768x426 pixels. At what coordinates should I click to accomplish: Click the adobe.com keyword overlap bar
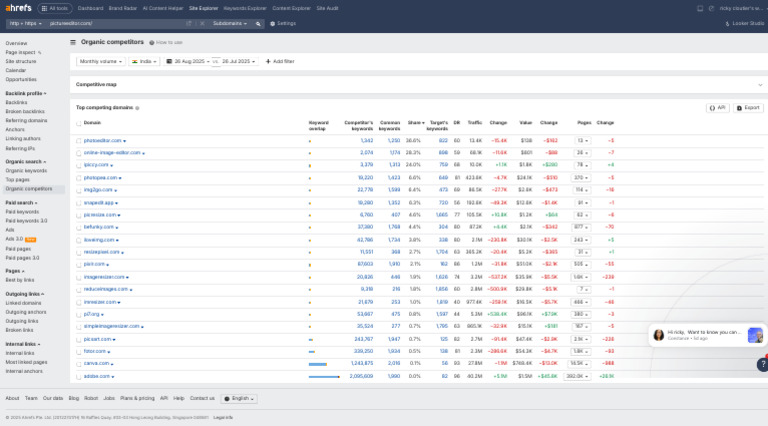pyautogui.click(x=323, y=376)
